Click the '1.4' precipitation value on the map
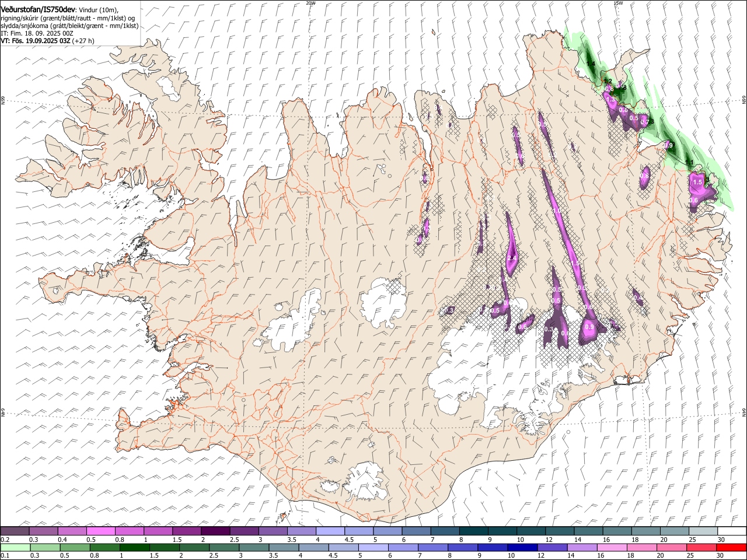 pos(591,64)
